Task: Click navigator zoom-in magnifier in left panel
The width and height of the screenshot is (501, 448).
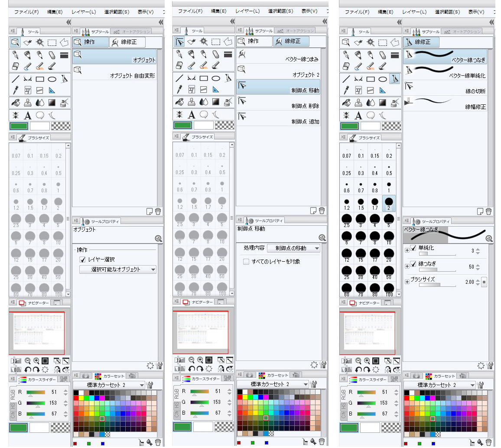Action: (36, 361)
